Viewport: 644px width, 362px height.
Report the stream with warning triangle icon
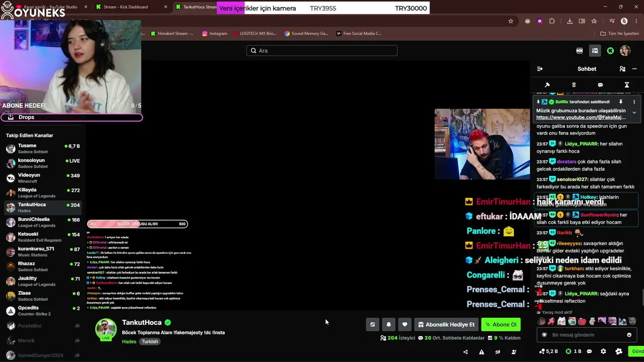[x=481, y=352]
